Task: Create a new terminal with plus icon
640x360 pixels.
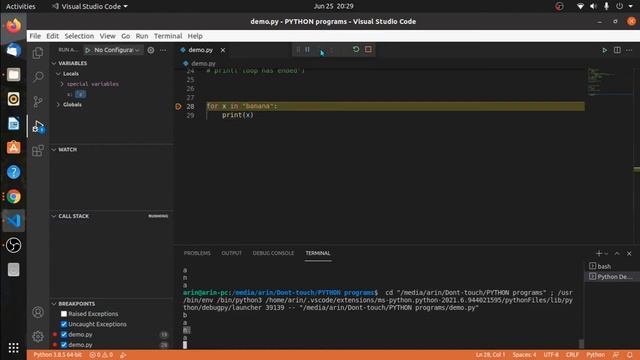Action: [598, 253]
